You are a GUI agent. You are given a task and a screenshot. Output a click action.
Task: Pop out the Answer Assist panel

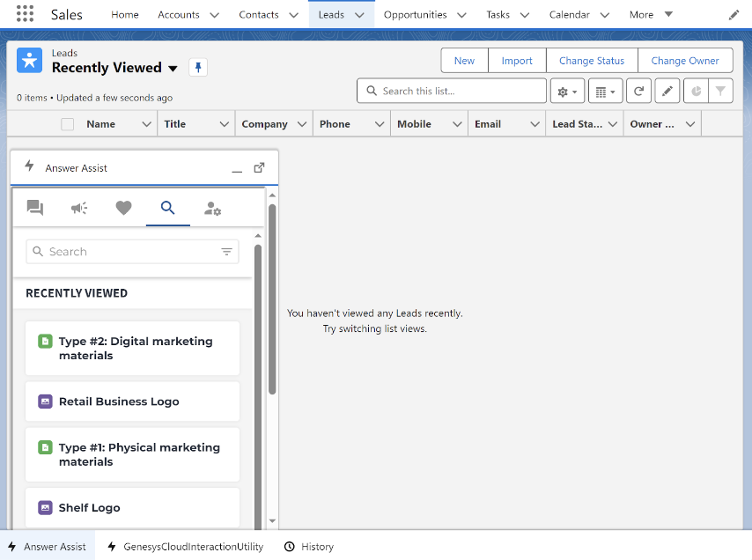click(259, 168)
